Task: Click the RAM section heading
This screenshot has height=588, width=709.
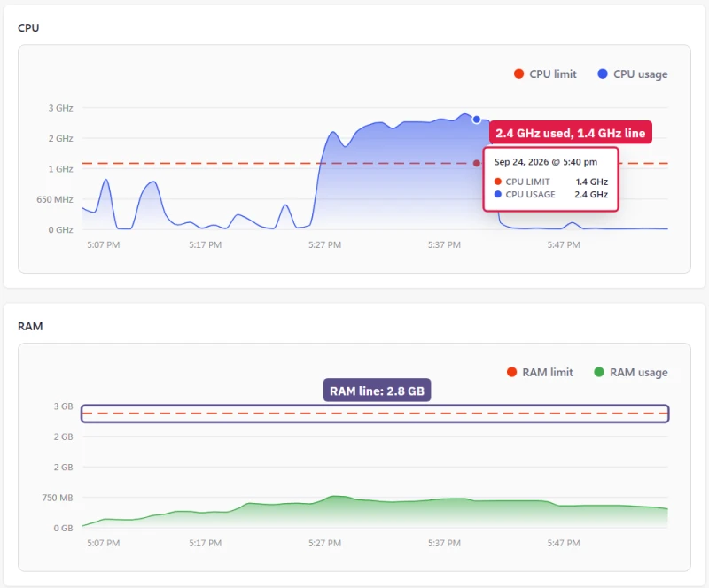Action: [30, 326]
